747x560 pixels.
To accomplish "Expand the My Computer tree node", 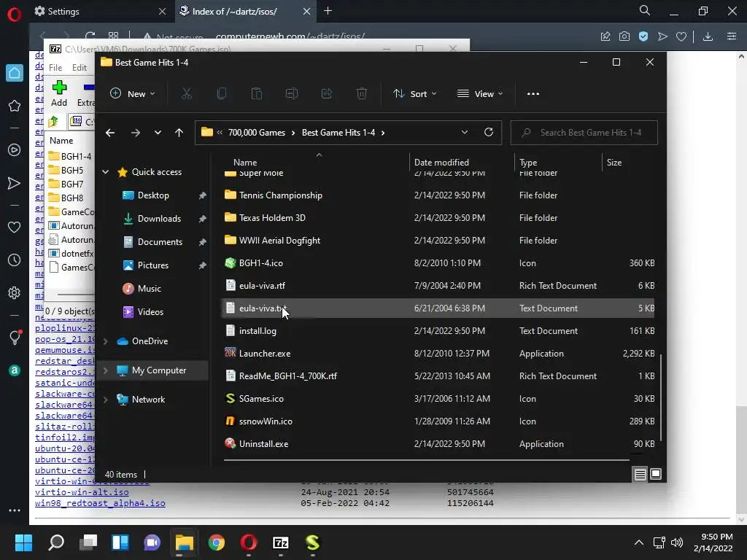I will (105, 370).
